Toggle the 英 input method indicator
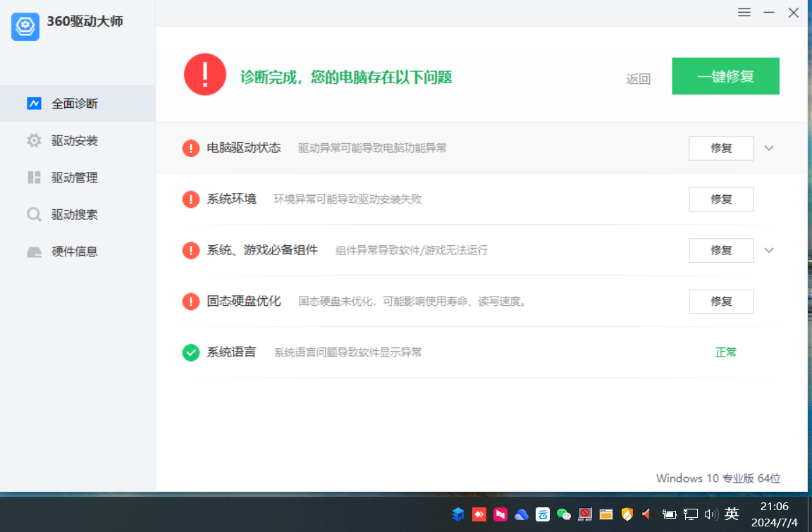 point(732,514)
